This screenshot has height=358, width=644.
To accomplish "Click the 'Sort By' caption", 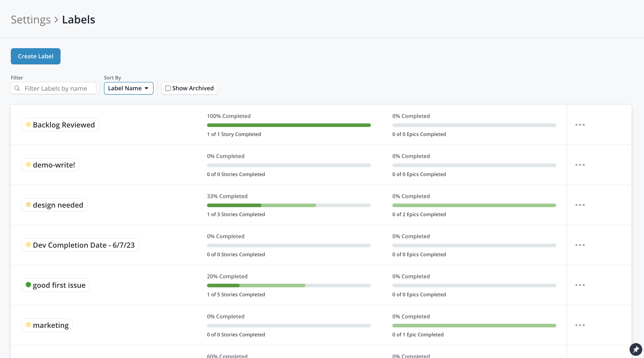I will (x=112, y=77).
